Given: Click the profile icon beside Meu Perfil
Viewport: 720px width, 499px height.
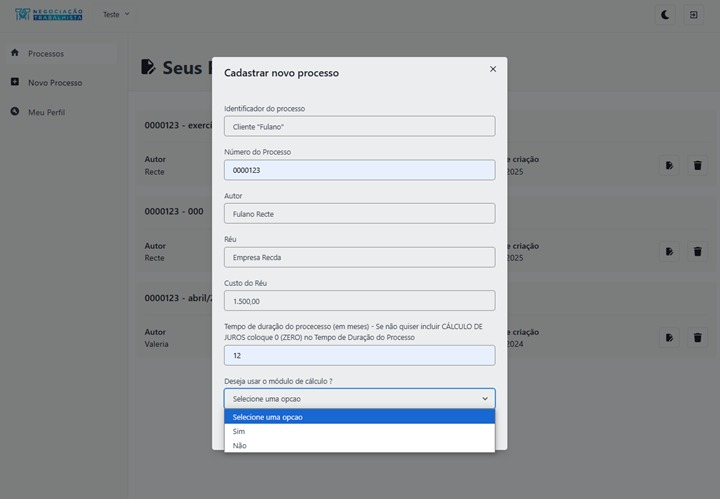Looking at the screenshot, I should pyautogui.click(x=15, y=111).
